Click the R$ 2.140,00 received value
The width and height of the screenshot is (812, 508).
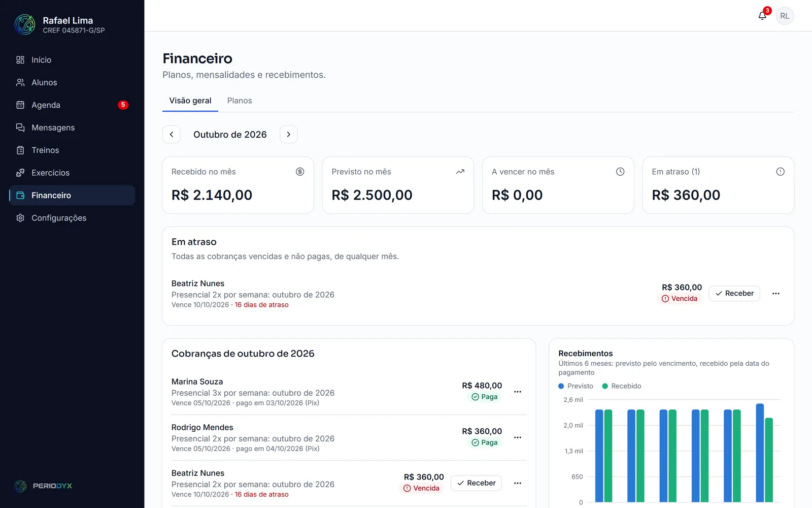coord(212,195)
